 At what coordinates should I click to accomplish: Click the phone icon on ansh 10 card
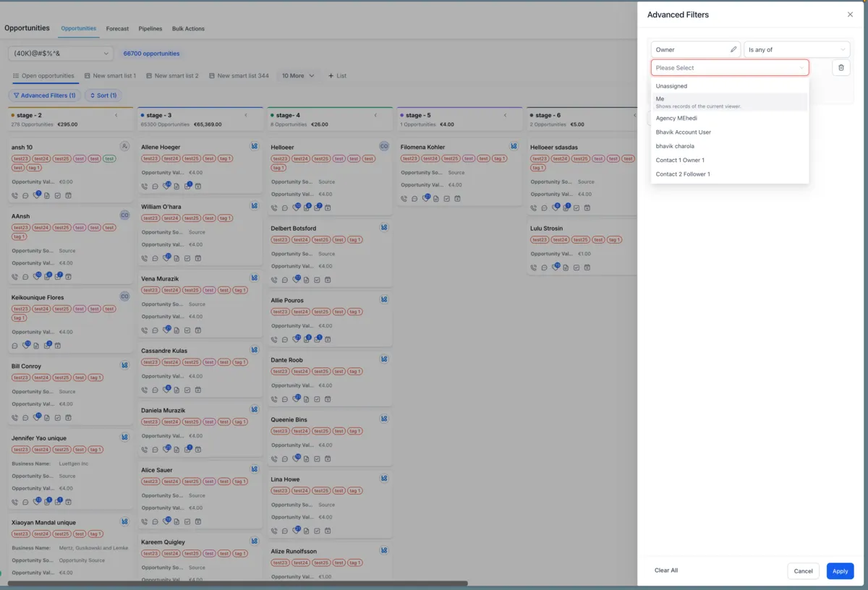(14, 196)
